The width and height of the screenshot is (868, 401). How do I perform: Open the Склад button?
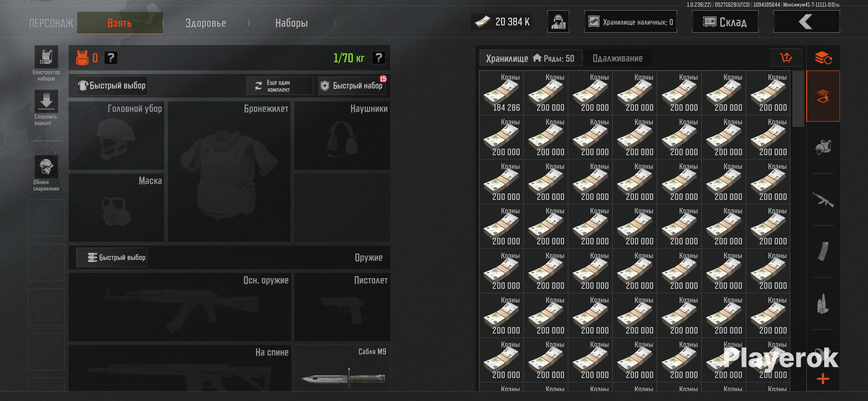[725, 22]
